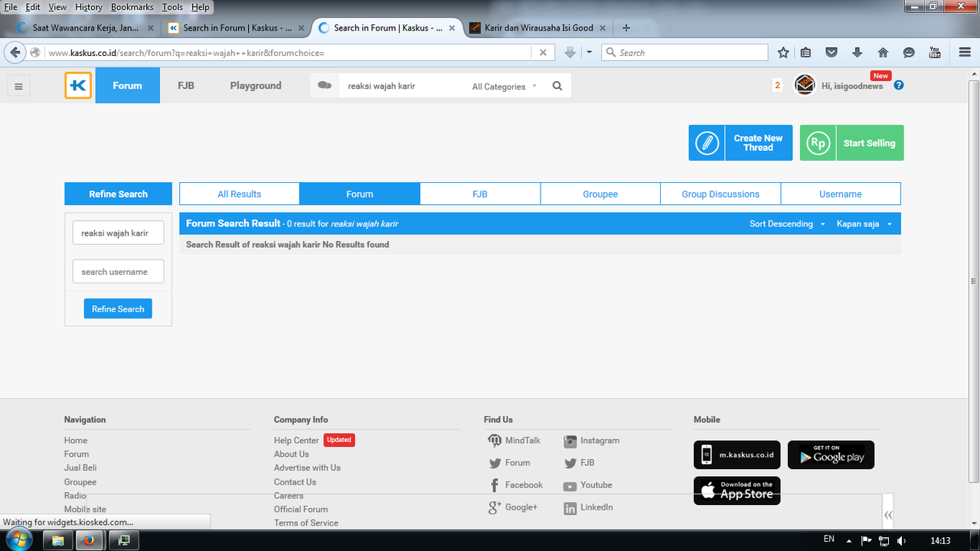The width and height of the screenshot is (980, 551).
Task: Click the Create New Thread button
Action: [740, 143]
